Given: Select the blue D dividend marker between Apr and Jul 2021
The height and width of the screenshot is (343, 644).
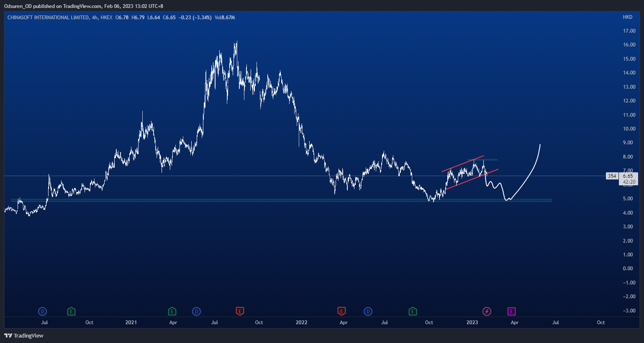Looking at the screenshot, I should click(196, 311).
